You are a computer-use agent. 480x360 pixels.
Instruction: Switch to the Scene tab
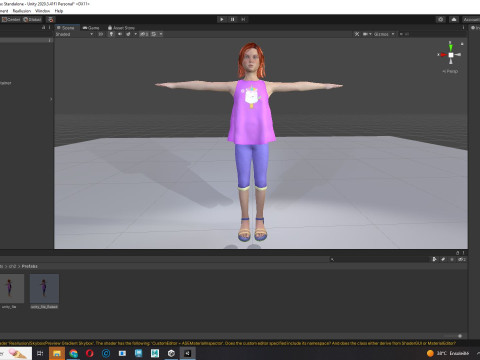click(66, 28)
